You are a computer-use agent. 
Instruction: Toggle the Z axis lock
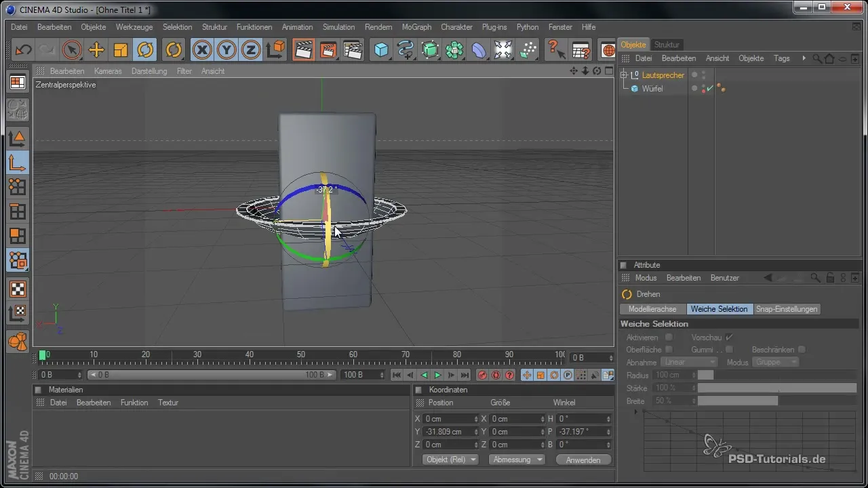(x=250, y=49)
